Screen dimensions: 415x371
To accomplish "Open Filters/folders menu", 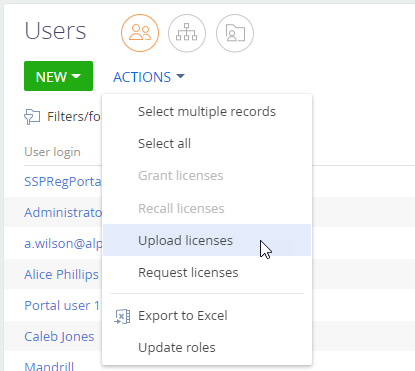I will [73, 117].
